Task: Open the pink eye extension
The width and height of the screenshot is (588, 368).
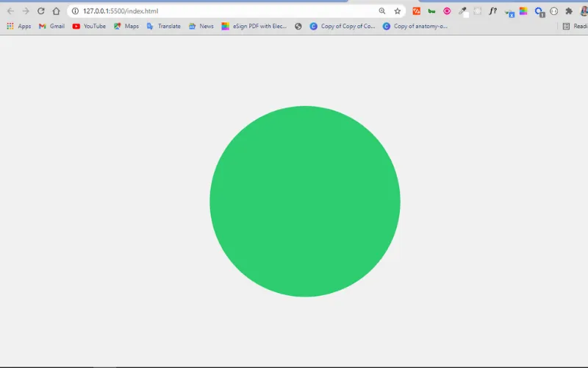Action: pyautogui.click(x=447, y=11)
